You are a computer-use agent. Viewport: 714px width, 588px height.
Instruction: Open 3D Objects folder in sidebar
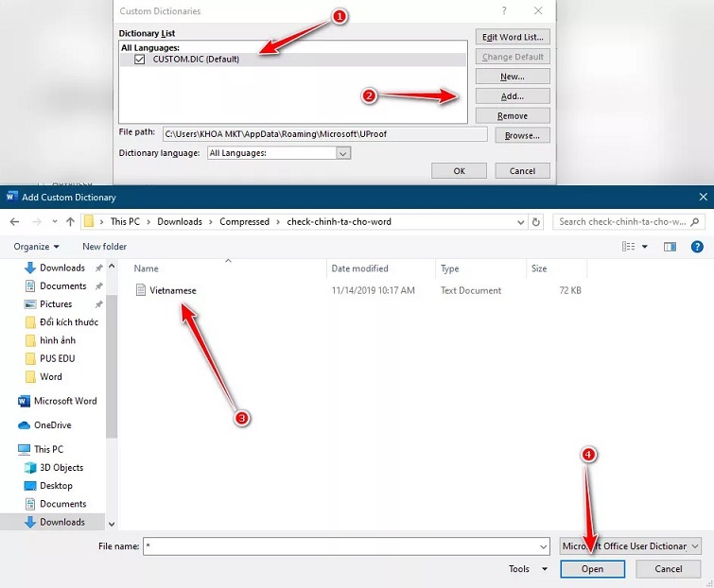pos(61,468)
